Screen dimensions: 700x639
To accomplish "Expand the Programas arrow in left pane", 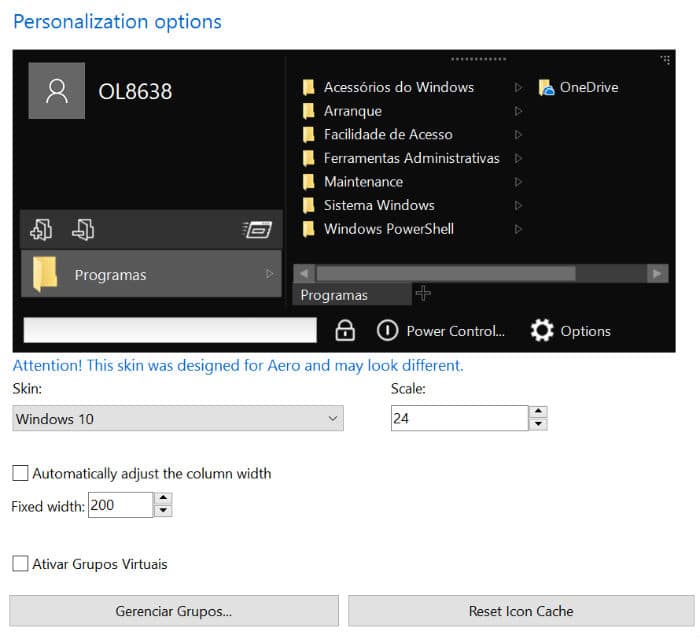I will click(x=269, y=274).
